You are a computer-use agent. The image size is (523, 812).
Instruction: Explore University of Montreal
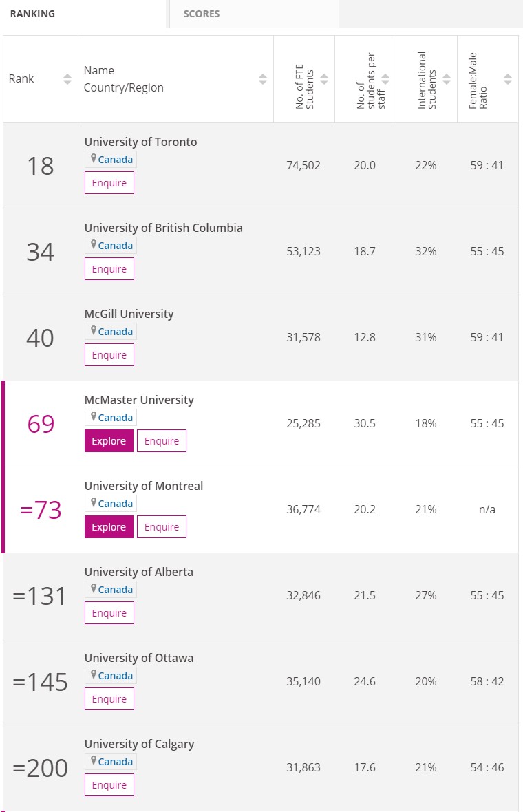[x=109, y=526]
